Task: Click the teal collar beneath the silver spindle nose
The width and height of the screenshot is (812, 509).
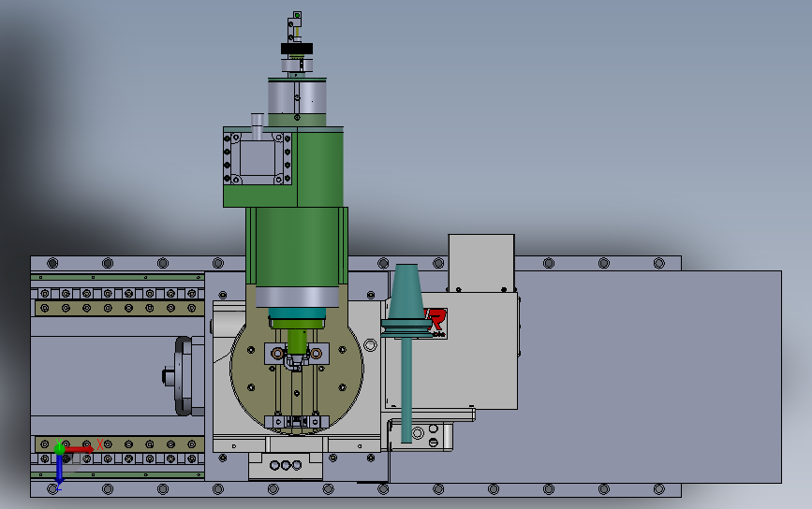Action: pyautogui.click(x=297, y=313)
